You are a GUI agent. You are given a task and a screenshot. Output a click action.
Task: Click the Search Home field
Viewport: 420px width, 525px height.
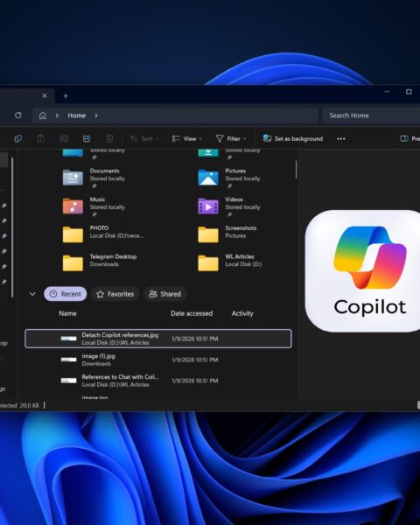click(371, 115)
